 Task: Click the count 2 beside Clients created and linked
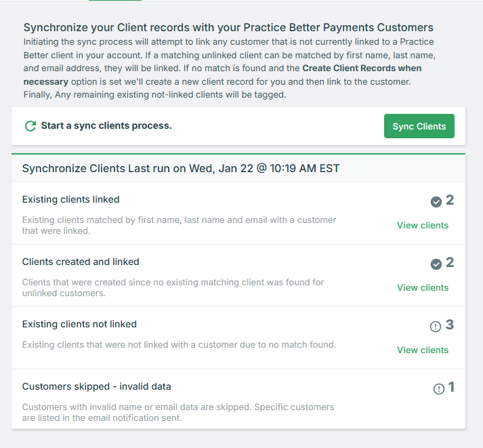450,262
